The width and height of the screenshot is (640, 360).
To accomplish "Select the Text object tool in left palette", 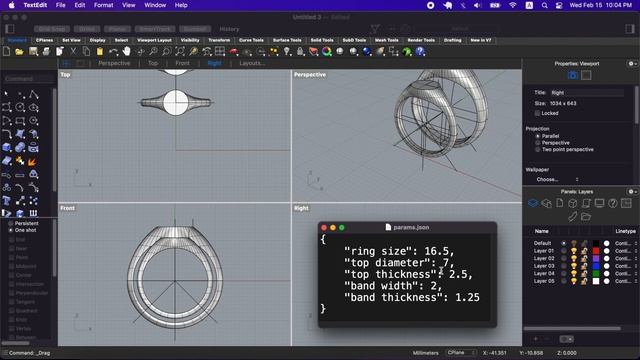I will click(x=7, y=200).
